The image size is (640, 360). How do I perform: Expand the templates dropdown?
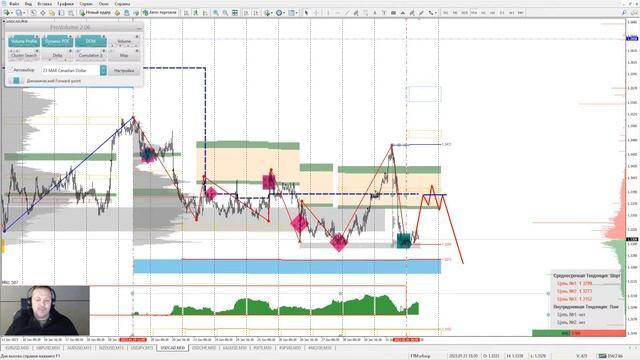coord(297,13)
